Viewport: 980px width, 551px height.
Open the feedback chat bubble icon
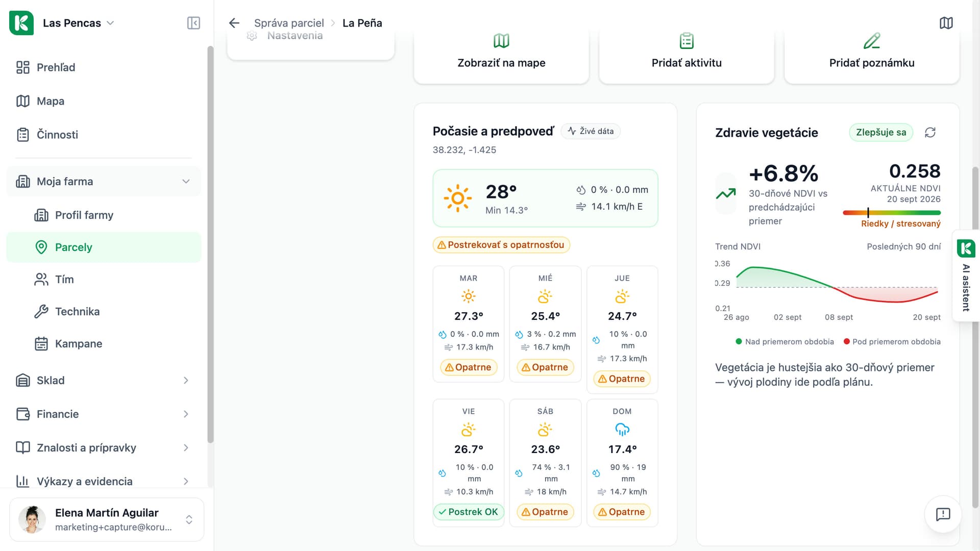[x=943, y=514]
